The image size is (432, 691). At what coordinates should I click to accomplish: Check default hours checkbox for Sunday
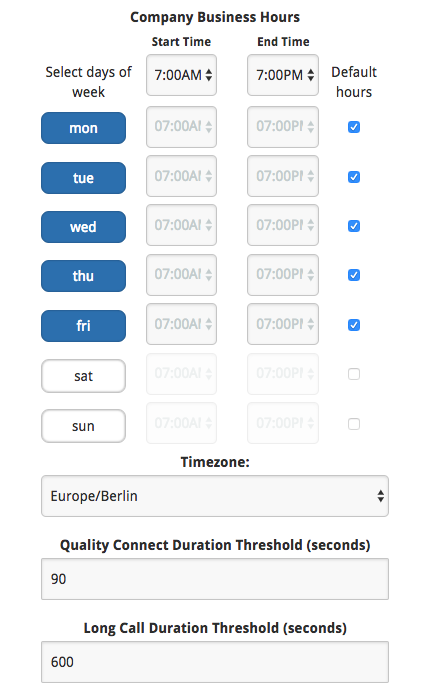(354, 424)
